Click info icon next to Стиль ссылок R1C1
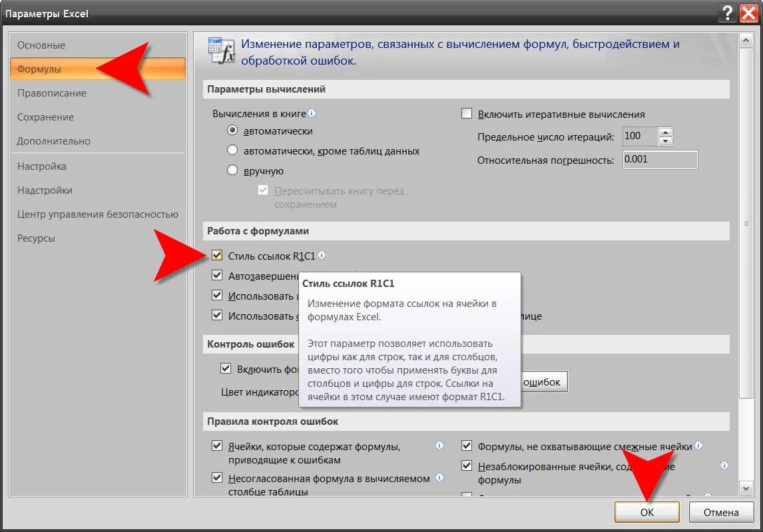The height and width of the screenshot is (532, 763). 322,255
